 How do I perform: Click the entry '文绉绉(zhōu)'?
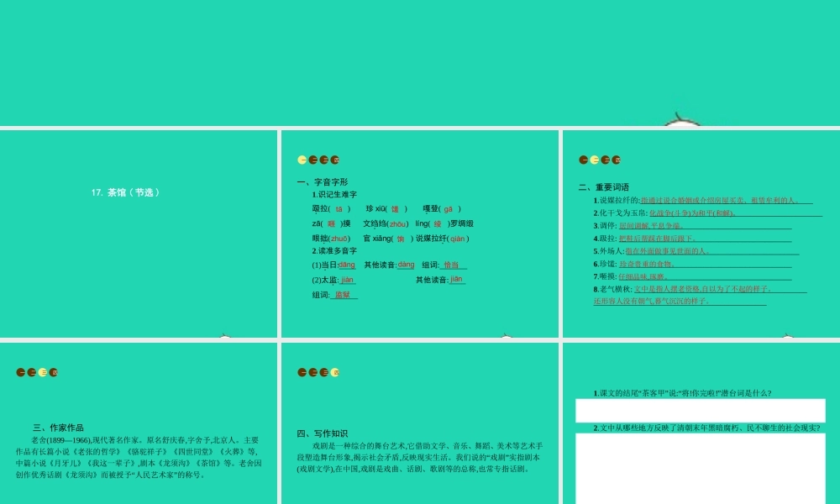point(386,224)
